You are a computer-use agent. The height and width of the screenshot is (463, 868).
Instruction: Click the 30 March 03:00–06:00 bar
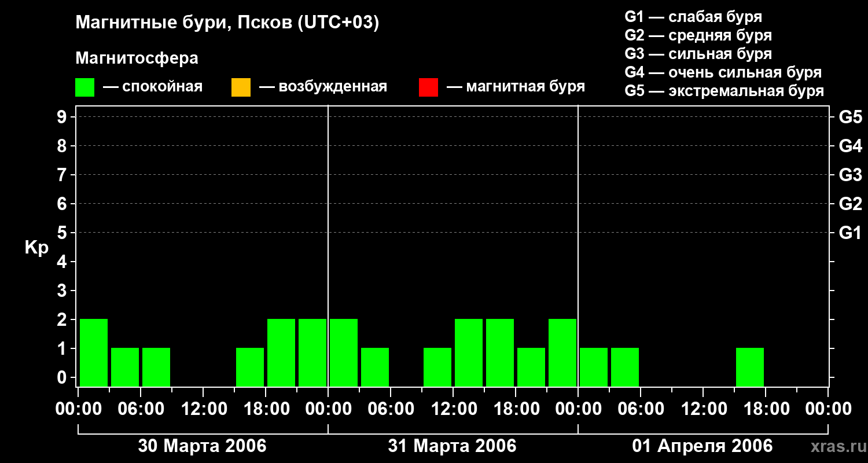pos(125,367)
